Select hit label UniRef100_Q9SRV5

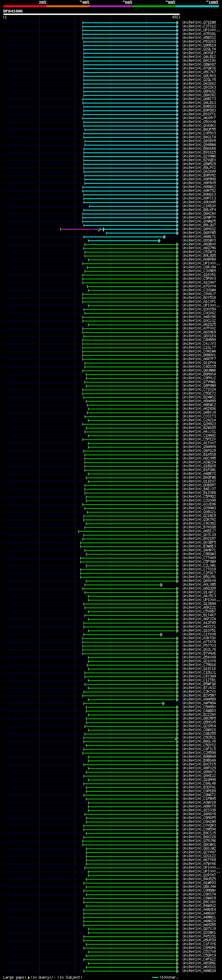[x=199, y=141]
